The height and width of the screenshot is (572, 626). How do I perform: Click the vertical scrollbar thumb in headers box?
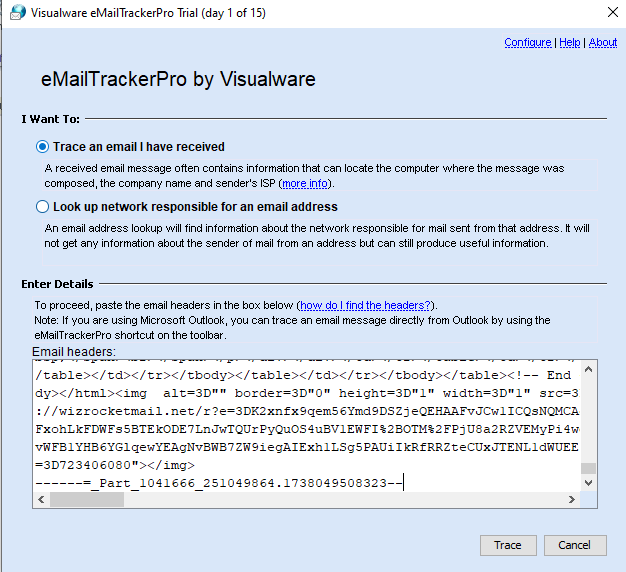point(588,468)
